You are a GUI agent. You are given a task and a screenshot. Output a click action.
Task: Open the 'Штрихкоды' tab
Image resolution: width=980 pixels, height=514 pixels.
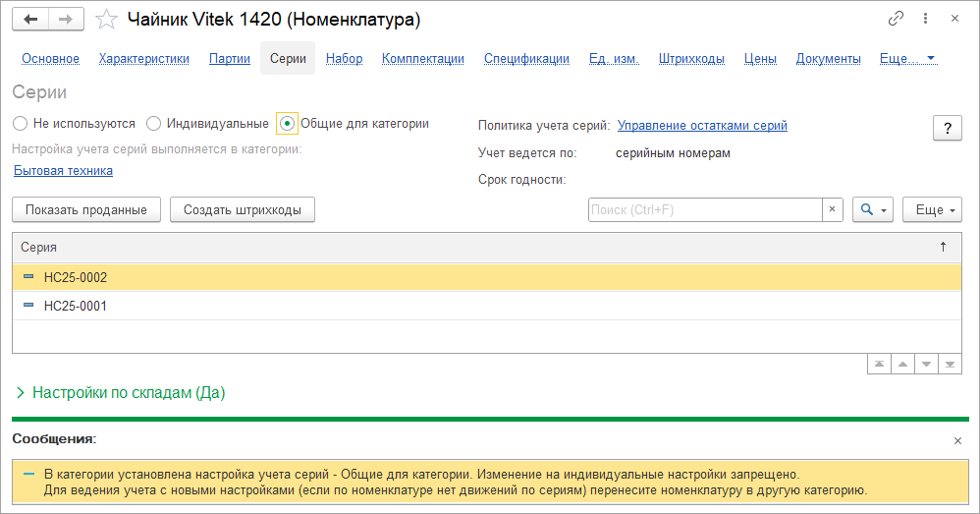(x=691, y=59)
